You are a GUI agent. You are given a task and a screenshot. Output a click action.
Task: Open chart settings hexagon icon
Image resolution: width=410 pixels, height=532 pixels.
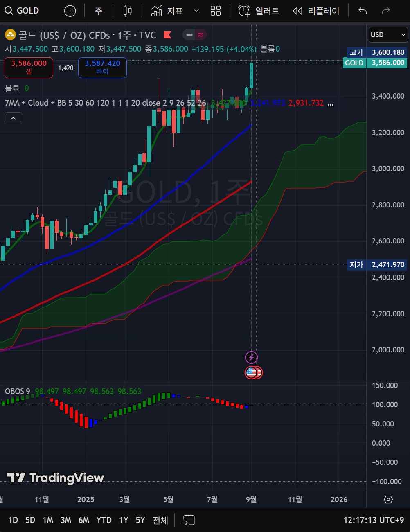[388, 500]
